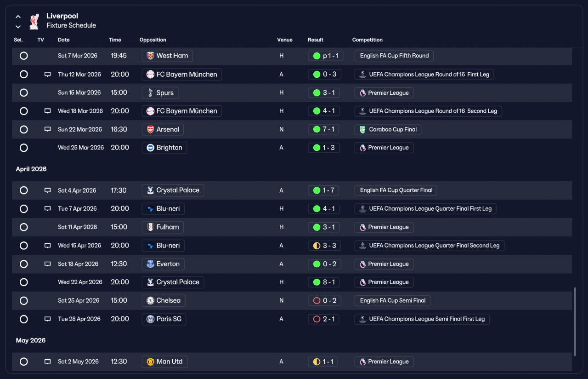The height and width of the screenshot is (379, 588).
Task: Click TV icon for Carabao Cup Final row
Action: (47, 130)
